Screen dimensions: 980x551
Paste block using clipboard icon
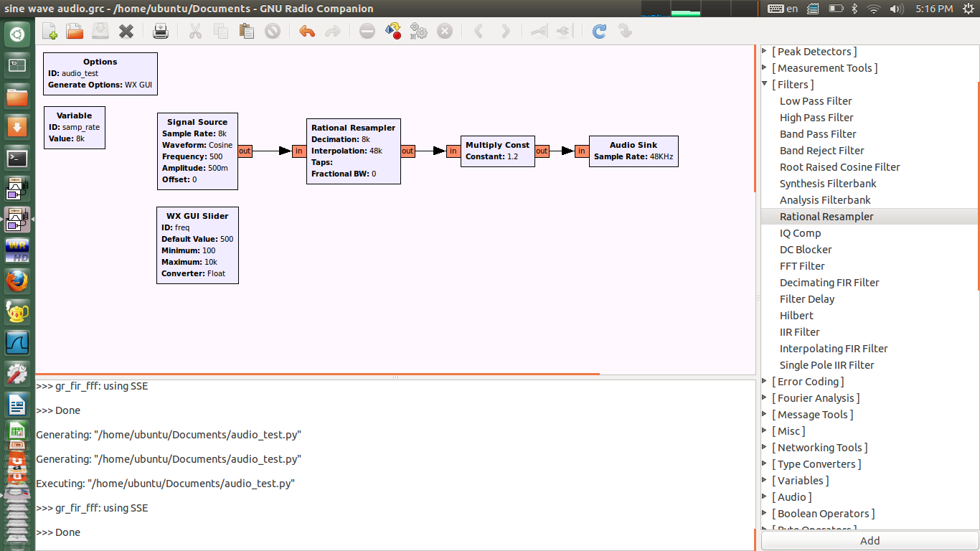247,32
